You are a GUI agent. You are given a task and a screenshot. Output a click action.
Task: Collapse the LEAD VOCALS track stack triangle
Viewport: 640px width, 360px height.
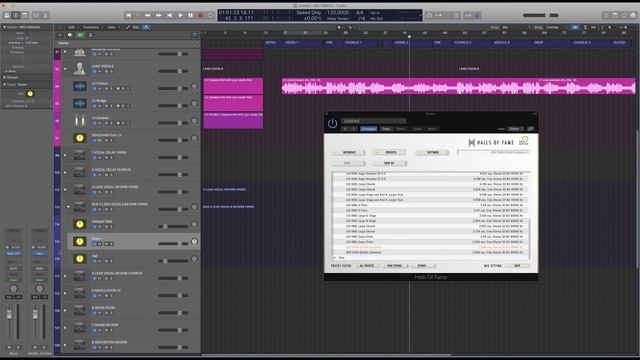pyautogui.click(x=65, y=69)
